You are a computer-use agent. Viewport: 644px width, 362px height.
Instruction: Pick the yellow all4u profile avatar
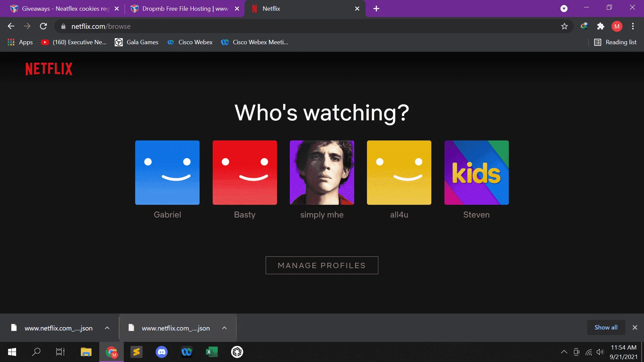point(399,173)
